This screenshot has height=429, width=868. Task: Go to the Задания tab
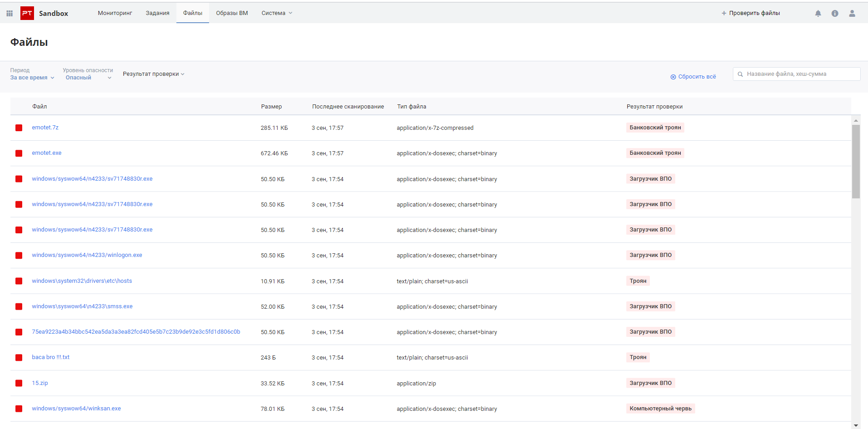(157, 13)
